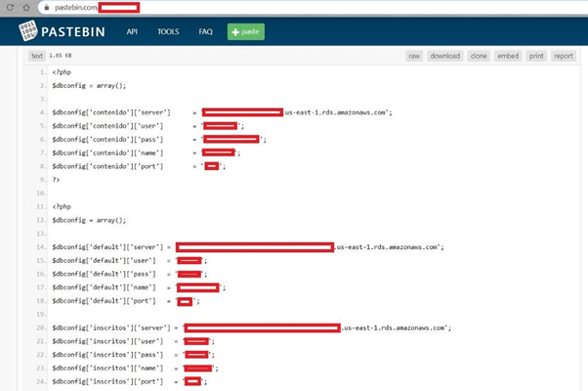Open the embed options
Screen dimensions: 588x391
pos(508,56)
